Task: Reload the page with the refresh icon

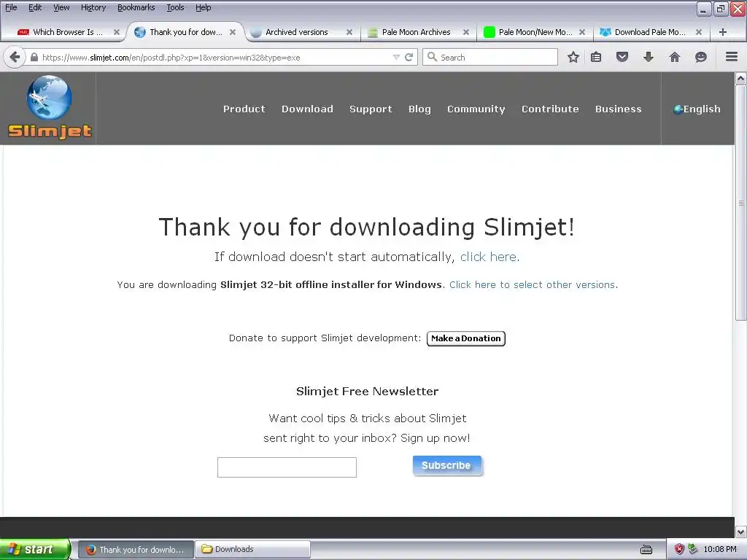Action: pyautogui.click(x=409, y=57)
